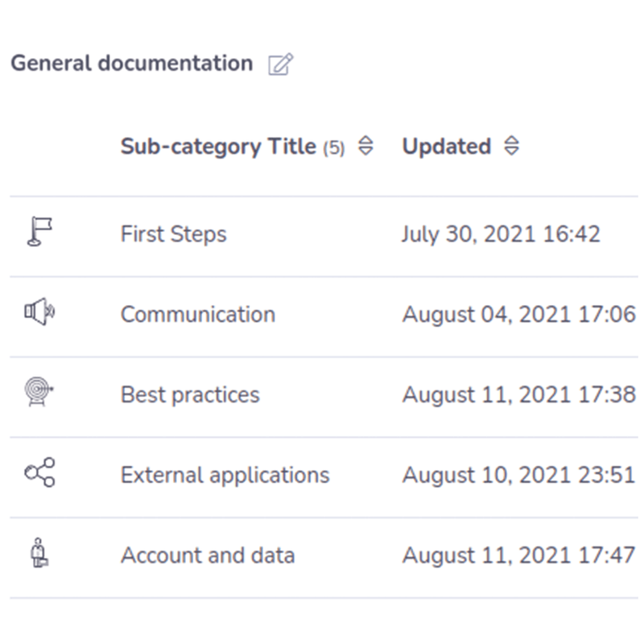644x644 pixels.
Task: Open the Communication sub-category
Action: click(x=198, y=315)
